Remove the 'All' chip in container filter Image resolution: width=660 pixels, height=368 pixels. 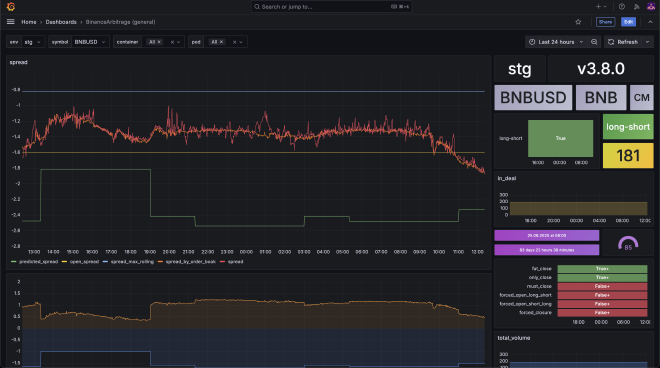click(x=159, y=42)
